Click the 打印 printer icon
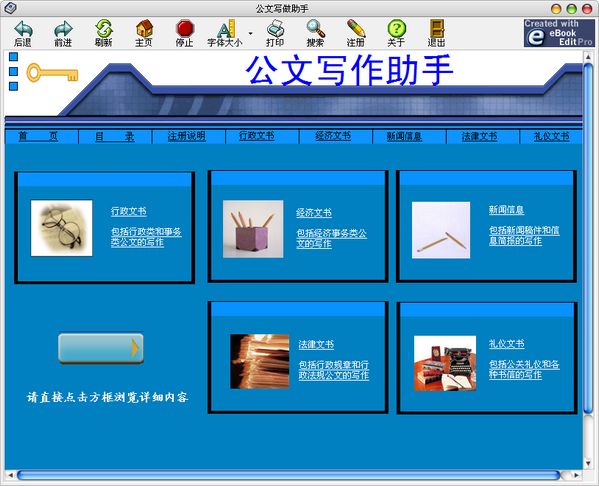The height and width of the screenshot is (486, 599). [x=275, y=29]
